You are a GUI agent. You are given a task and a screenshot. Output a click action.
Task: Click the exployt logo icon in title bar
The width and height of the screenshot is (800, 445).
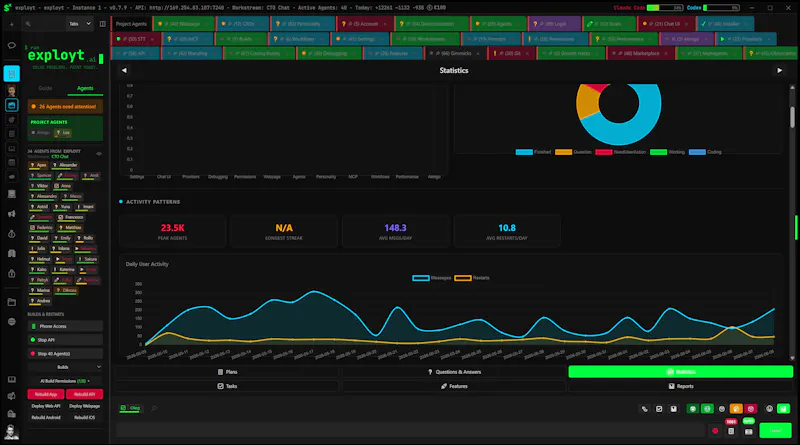coord(7,8)
